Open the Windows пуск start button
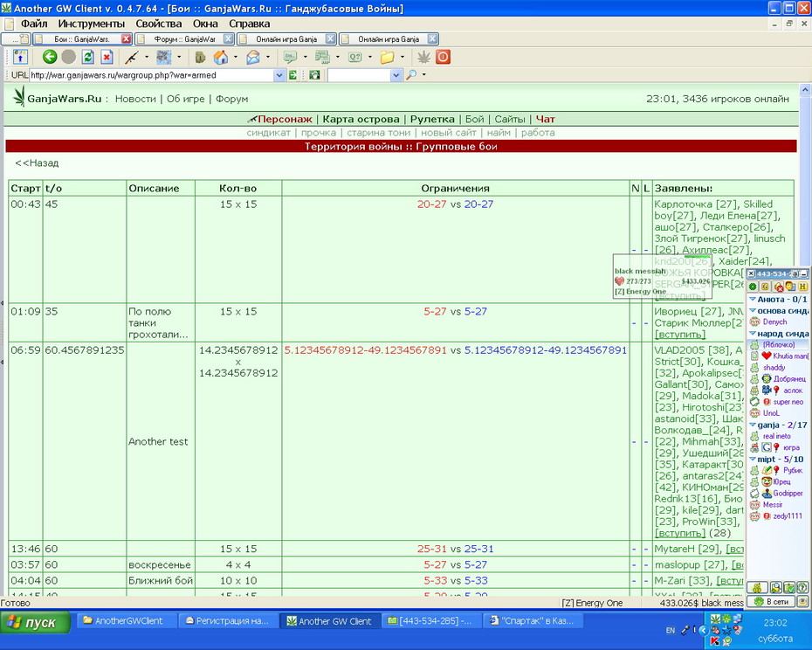This screenshot has height=650, width=812. click(x=35, y=622)
